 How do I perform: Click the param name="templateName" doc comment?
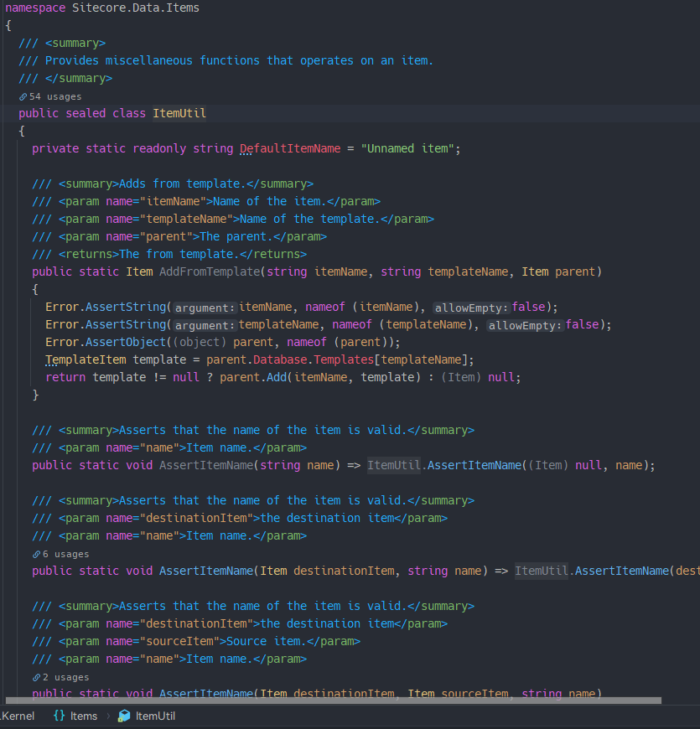(x=233, y=219)
